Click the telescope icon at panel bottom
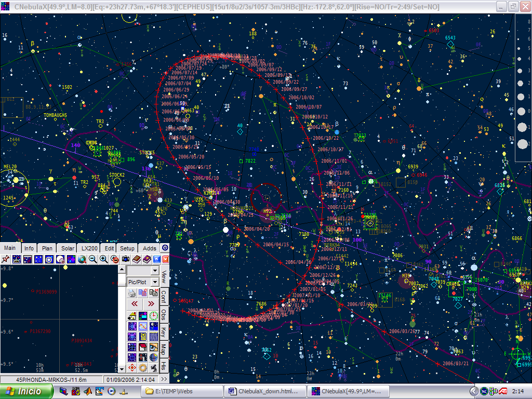Image resolution: width=532 pixels, height=399 pixels. tap(154, 368)
